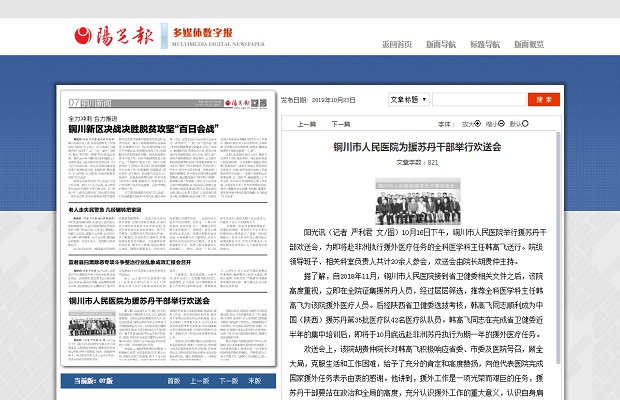Image resolution: width=620 pixels, height=400 pixels.
Task: Click the 阳光报 red logo
Action: (113, 36)
